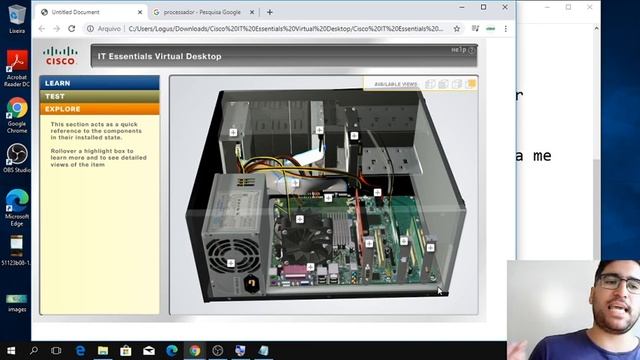Click the plus marker on the middle expansion card
The height and width of the screenshot is (360, 640).
404,241
